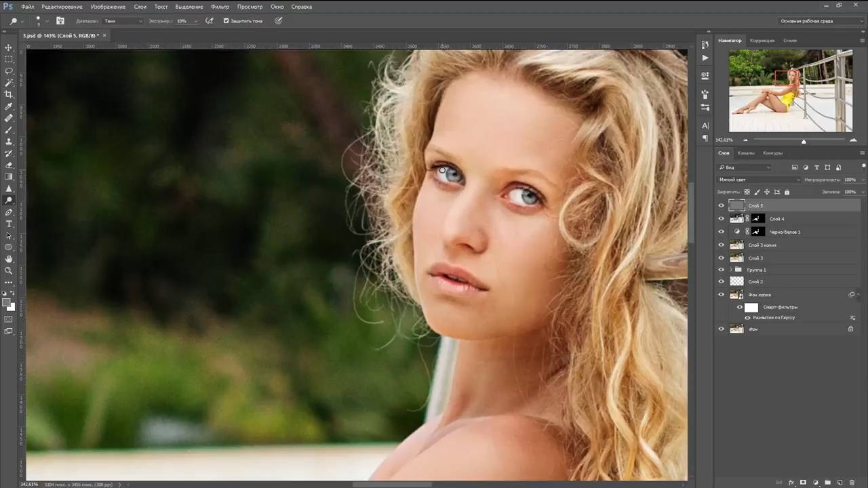Hide the Фон background layer

[721, 329]
